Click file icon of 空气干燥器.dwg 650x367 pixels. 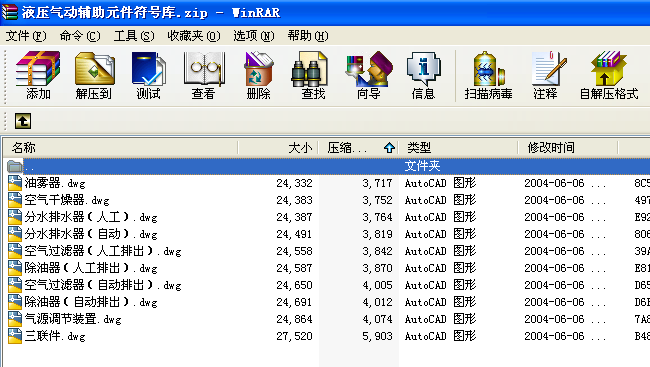[x=15, y=200]
